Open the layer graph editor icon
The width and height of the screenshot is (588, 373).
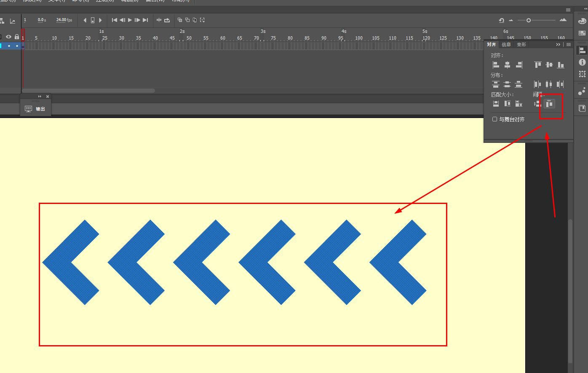click(12, 21)
